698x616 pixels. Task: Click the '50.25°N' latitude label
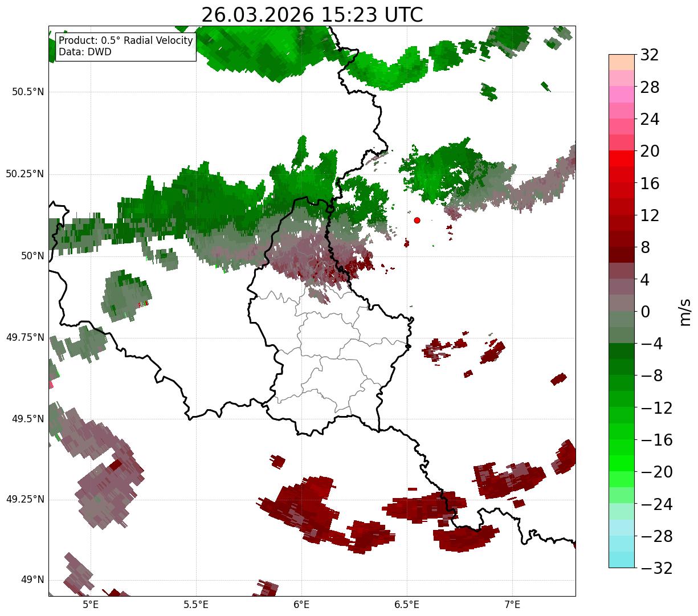(x=25, y=174)
